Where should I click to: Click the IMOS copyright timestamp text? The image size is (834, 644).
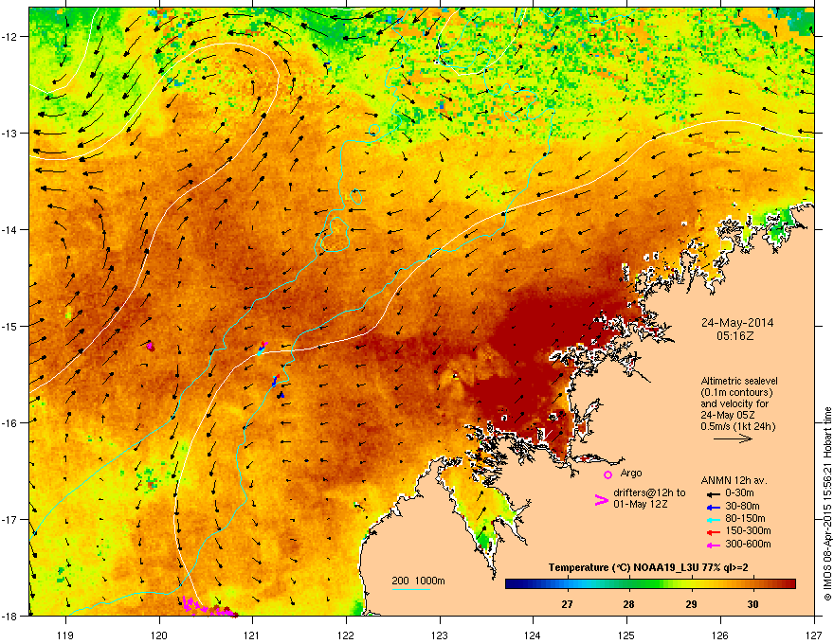tap(827, 504)
